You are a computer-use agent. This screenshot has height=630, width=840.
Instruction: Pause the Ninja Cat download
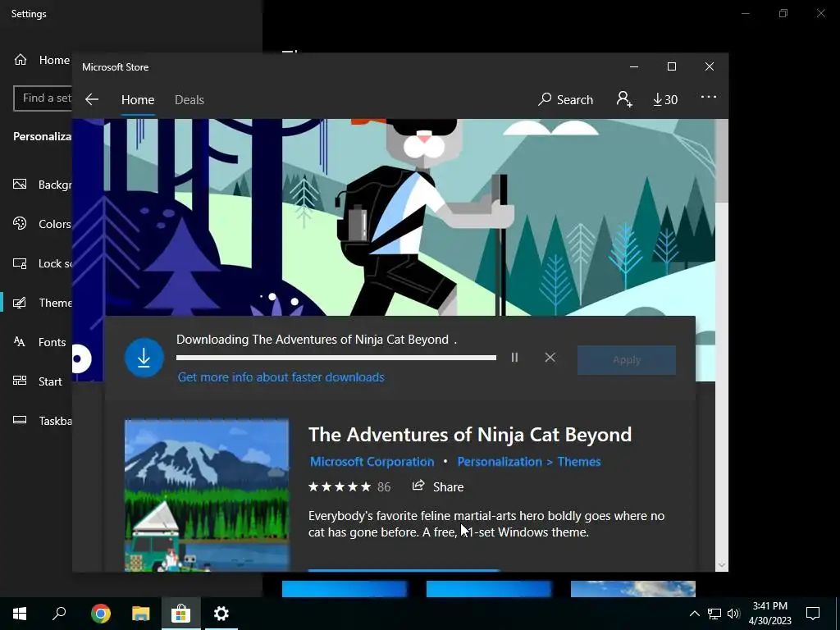coord(514,358)
